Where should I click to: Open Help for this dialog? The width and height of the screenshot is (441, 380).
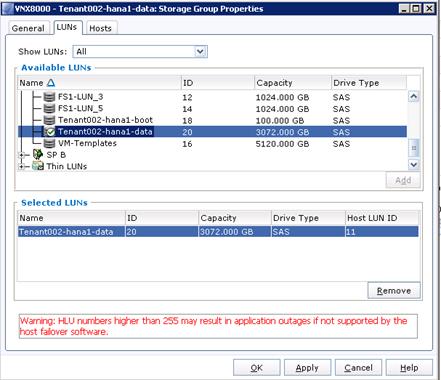point(409,368)
